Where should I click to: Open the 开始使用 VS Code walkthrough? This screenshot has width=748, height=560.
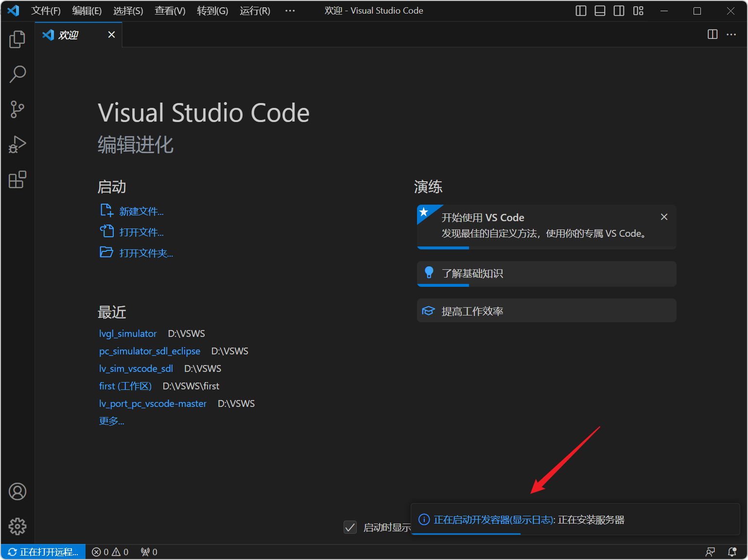[546, 227]
